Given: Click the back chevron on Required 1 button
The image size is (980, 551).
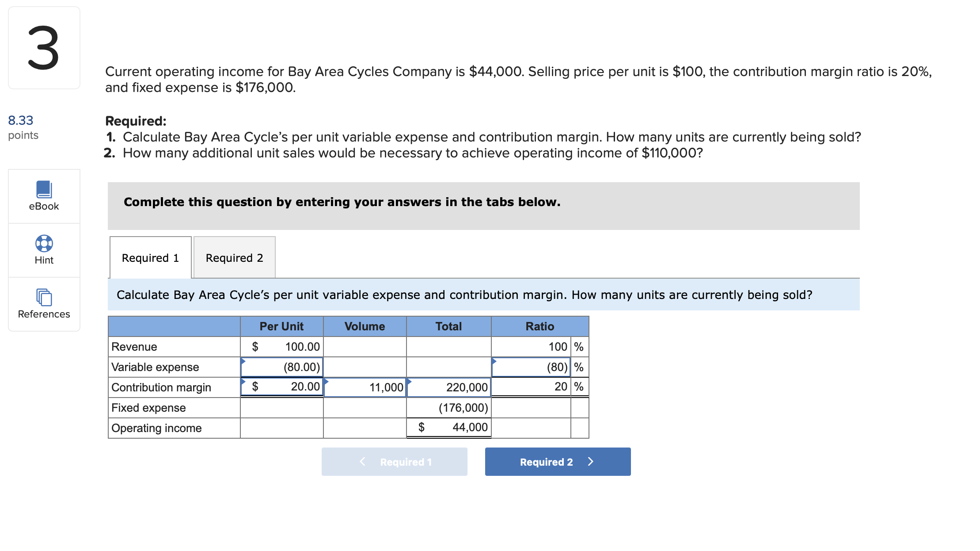Looking at the screenshot, I should (362, 461).
